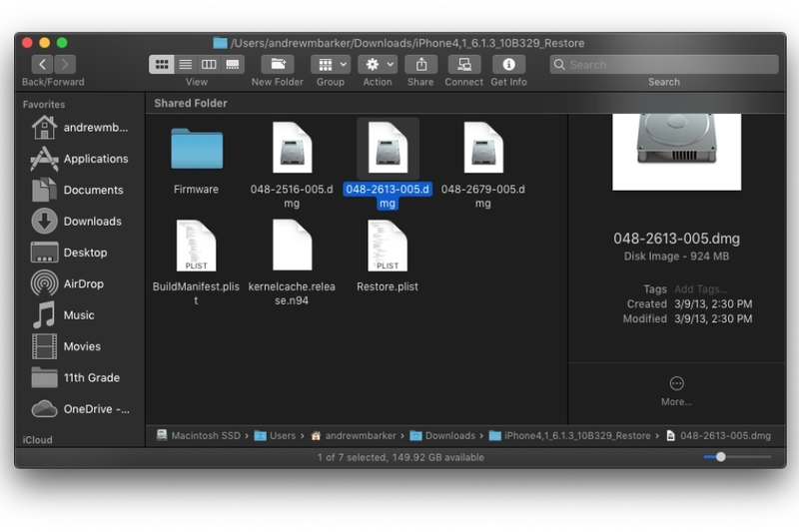Open Music in the sidebar

(x=80, y=315)
